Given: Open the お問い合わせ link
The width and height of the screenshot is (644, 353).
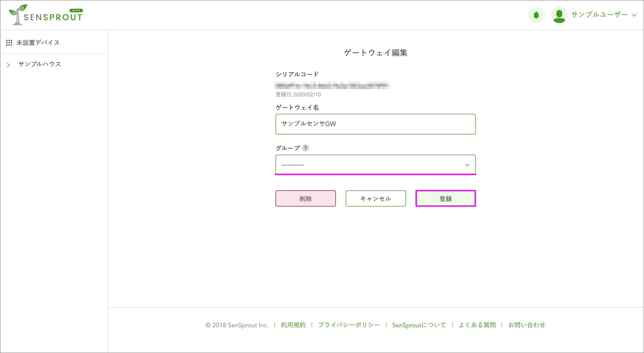Looking at the screenshot, I should [x=527, y=325].
